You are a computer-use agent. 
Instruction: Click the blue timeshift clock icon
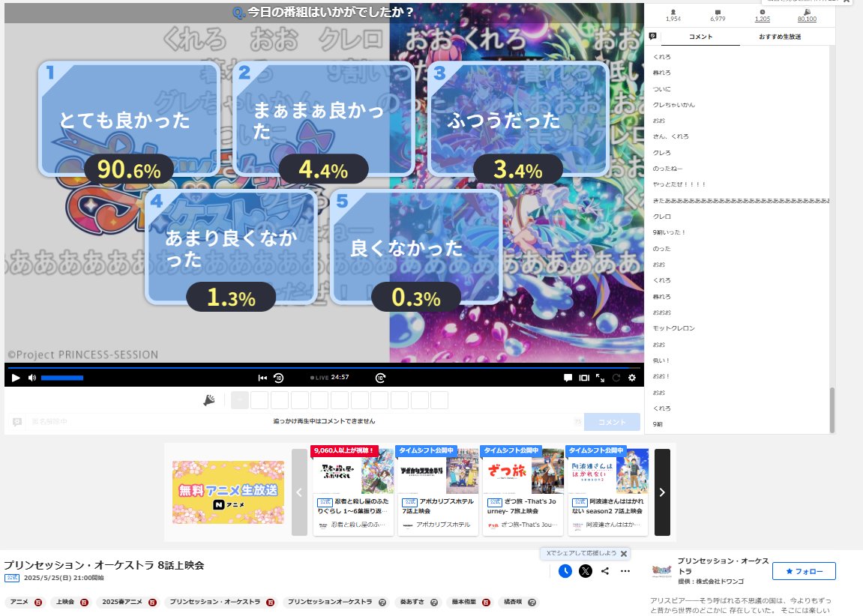[565, 571]
